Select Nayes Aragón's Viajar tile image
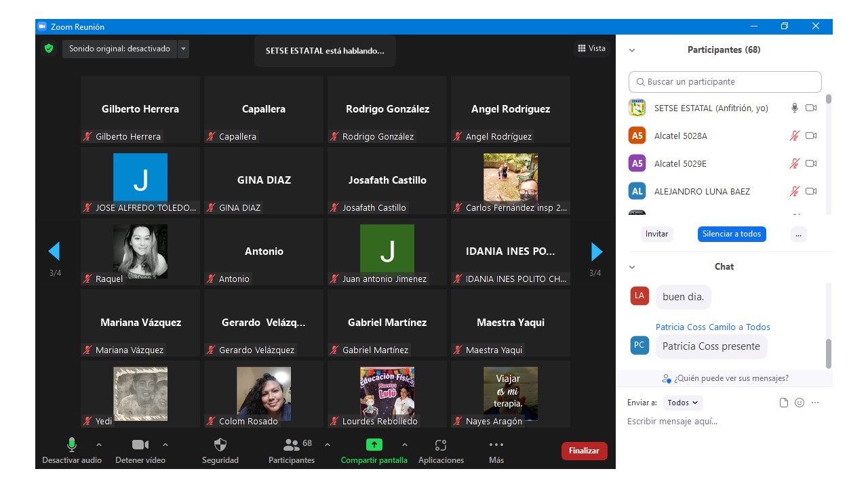Viewport: 868px width, 488px height. (511, 394)
